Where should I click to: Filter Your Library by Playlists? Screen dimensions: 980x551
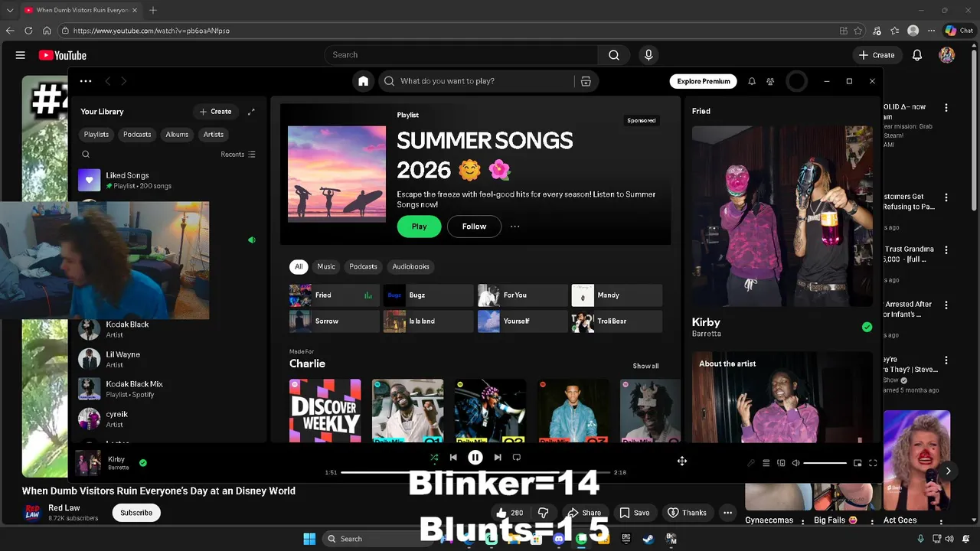click(96, 135)
